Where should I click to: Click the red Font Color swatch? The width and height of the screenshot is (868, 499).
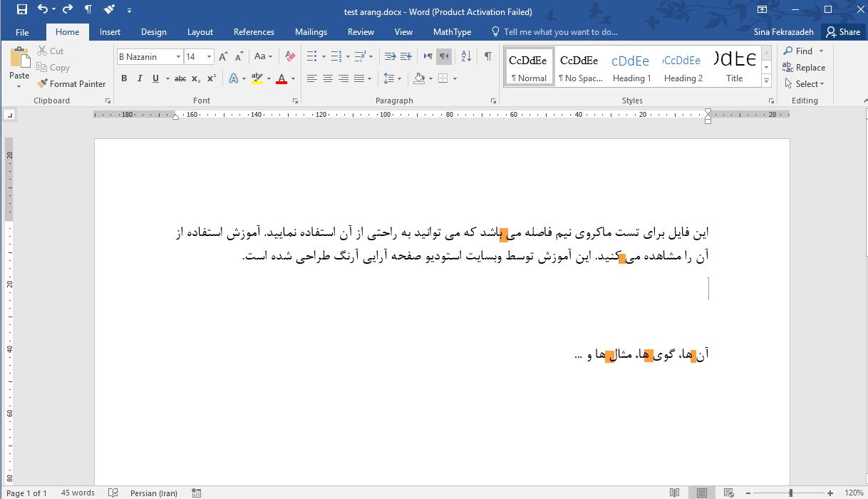[x=281, y=78]
